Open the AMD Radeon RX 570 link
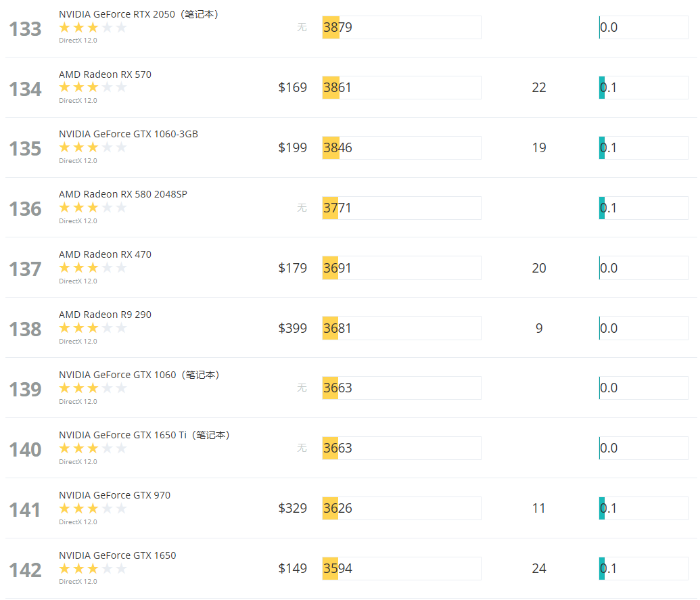700x600 pixels. (105, 74)
